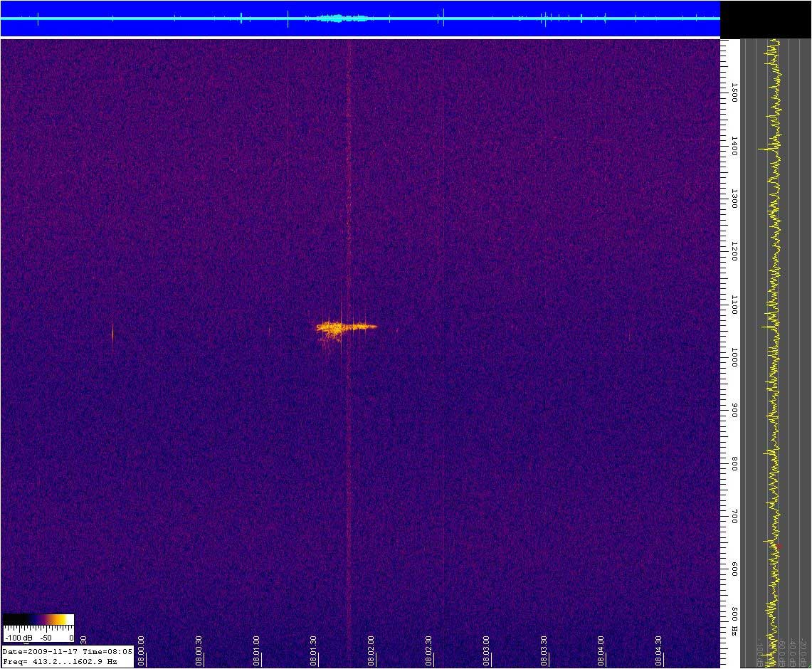Viewport: 812px width, 669px height.
Task: Click the dB color gradient legend bar
Action: tap(38, 620)
